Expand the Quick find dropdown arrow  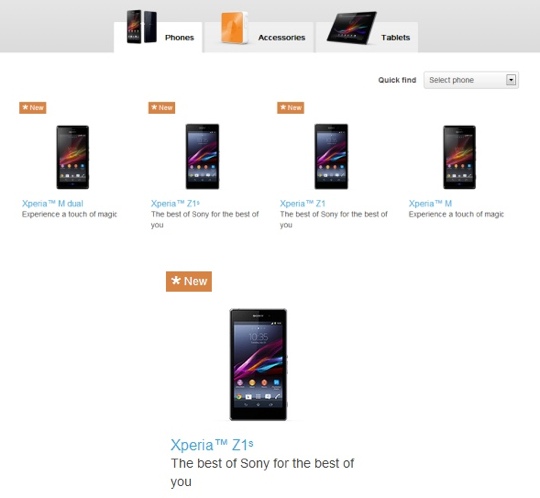511,80
